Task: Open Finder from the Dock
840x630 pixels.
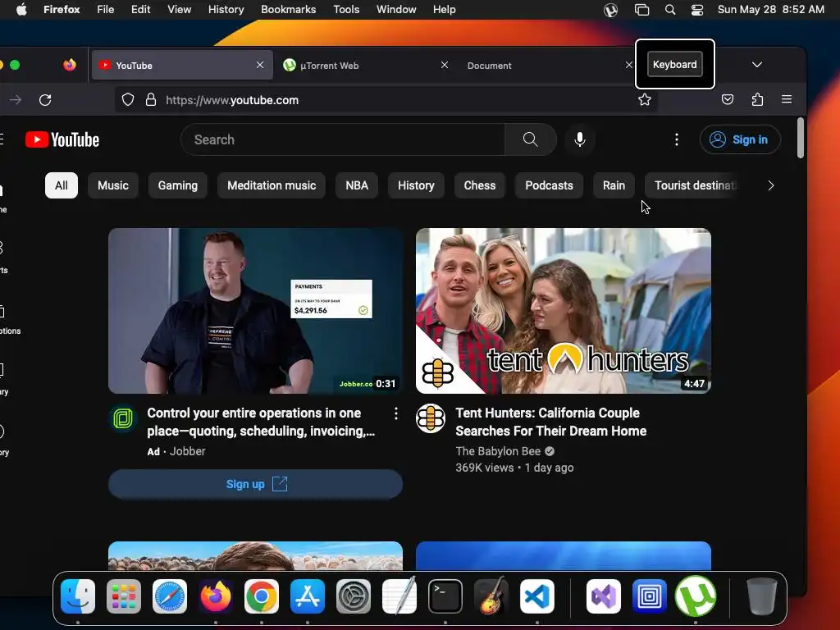Action: coord(78,596)
